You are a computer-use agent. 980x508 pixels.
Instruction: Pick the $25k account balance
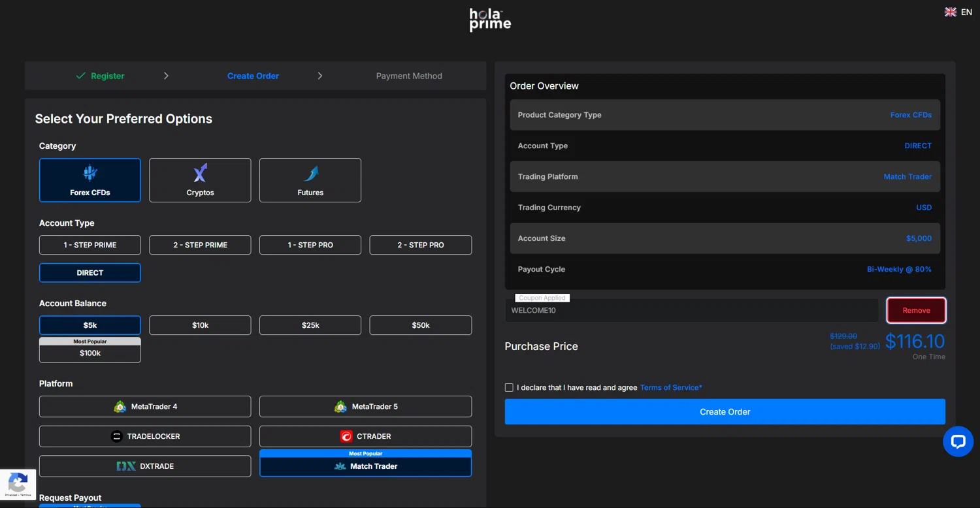point(310,325)
